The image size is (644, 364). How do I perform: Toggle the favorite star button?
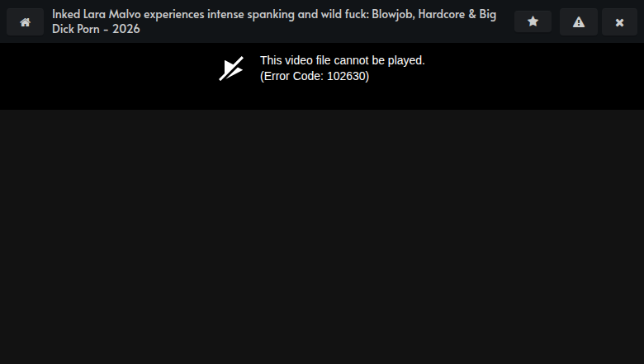(x=533, y=21)
